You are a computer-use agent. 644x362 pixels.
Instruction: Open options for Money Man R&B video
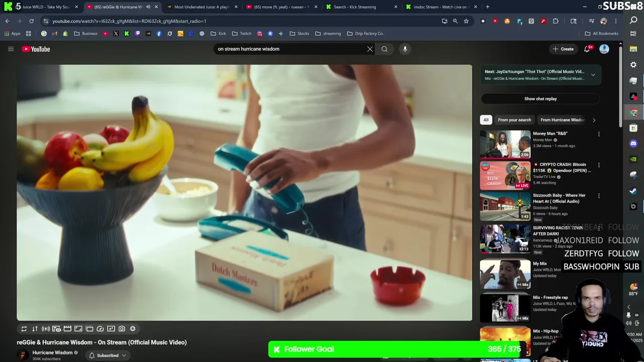[x=599, y=134]
